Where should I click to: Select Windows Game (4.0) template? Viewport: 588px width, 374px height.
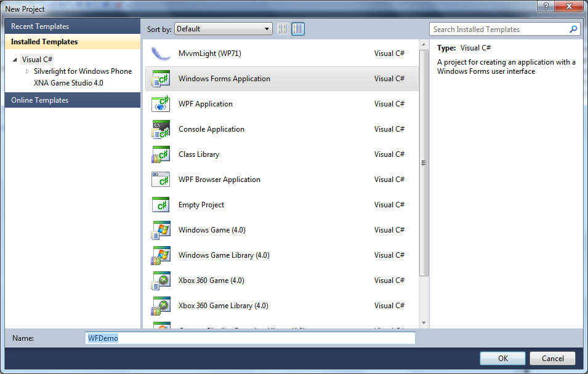click(x=281, y=230)
